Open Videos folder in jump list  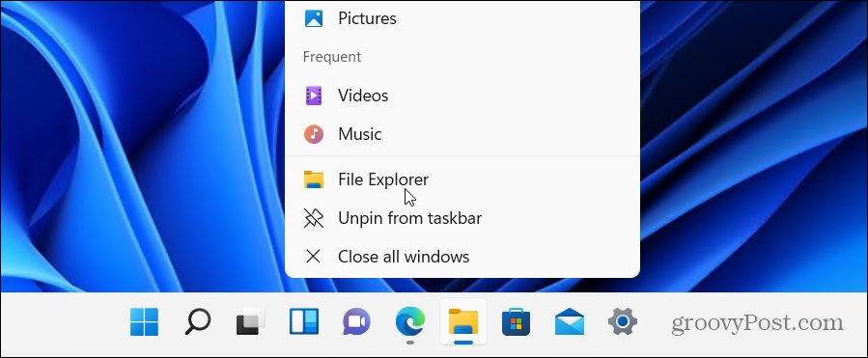(x=462, y=96)
